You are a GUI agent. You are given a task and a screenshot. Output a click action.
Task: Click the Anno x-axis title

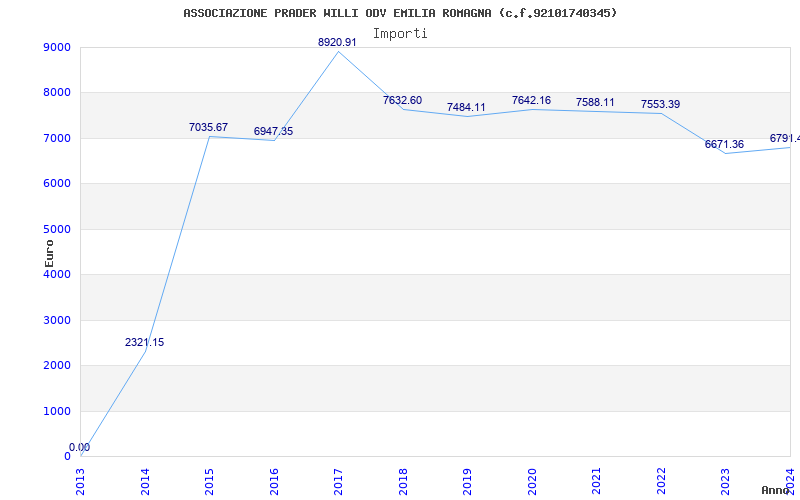point(776,490)
